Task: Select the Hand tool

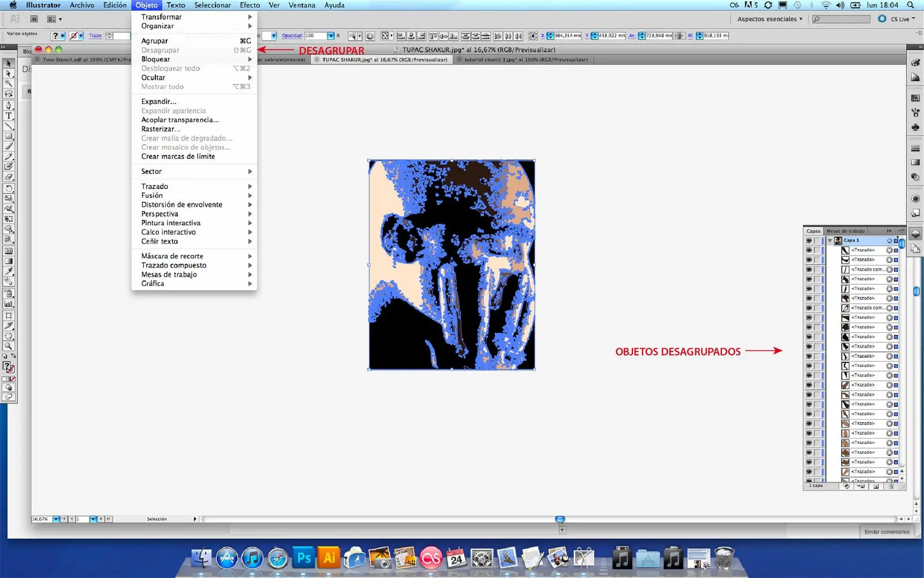Action: (x=8, y=336)
